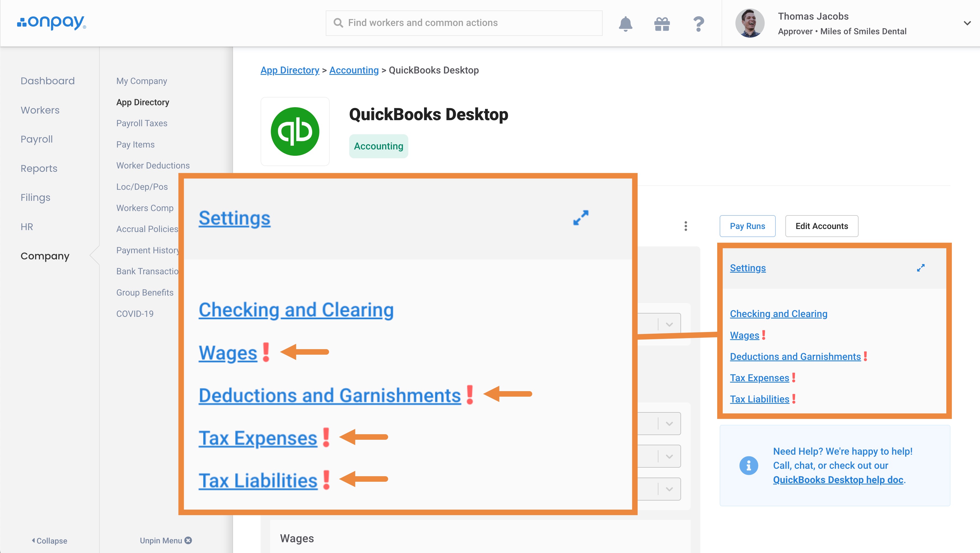
Task: Select Company in main navigation
Action: pyautogui.click(x=45, y=256)
